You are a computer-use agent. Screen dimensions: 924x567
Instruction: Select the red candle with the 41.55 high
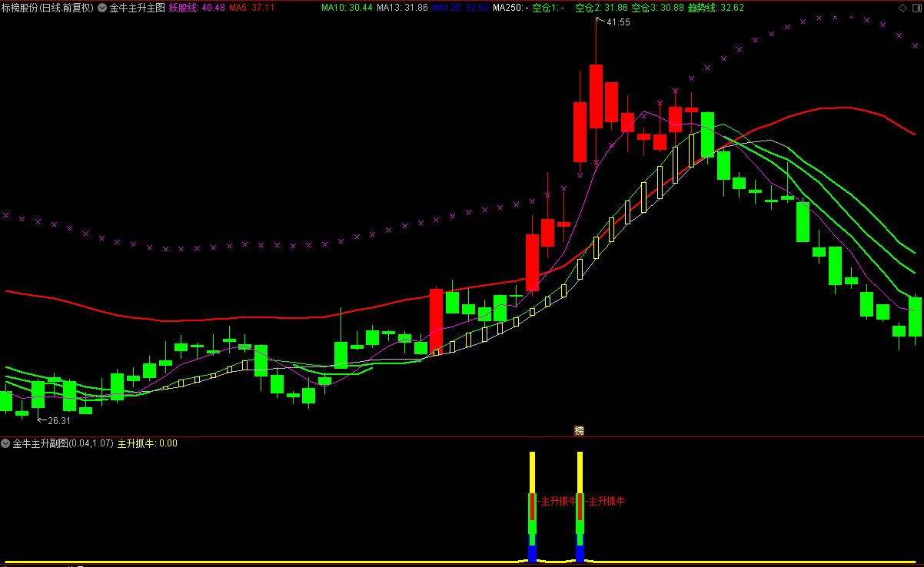click(596, 96)
